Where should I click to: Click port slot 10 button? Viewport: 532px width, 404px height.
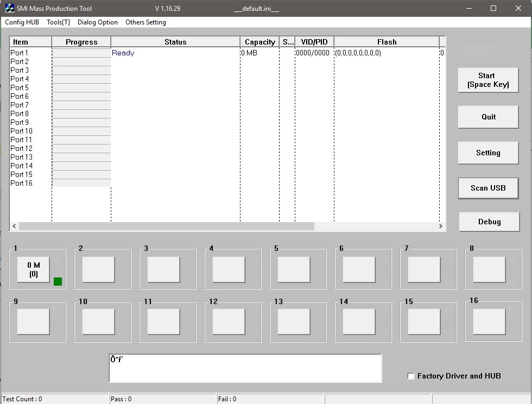point(98,322)
